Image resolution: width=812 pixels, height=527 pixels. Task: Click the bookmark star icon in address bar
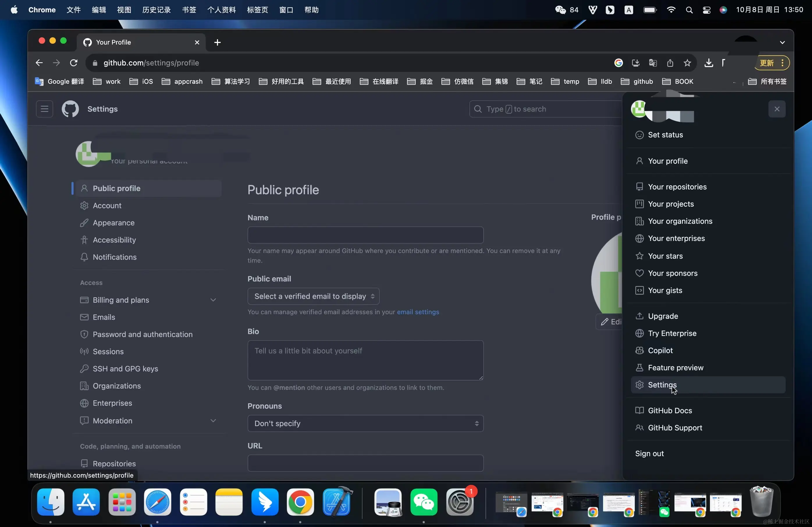coord(687,63)
